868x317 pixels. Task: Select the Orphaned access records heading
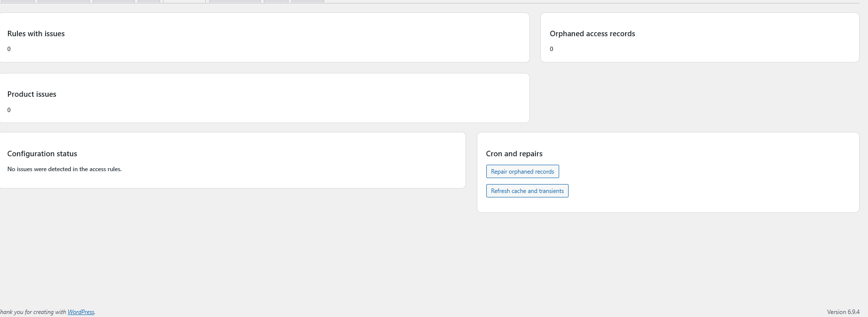(x=592, y=34)
